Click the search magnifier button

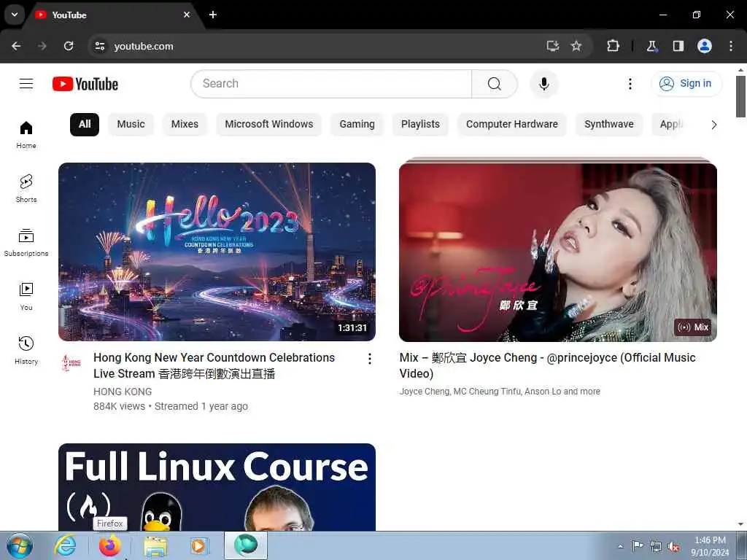495,84
